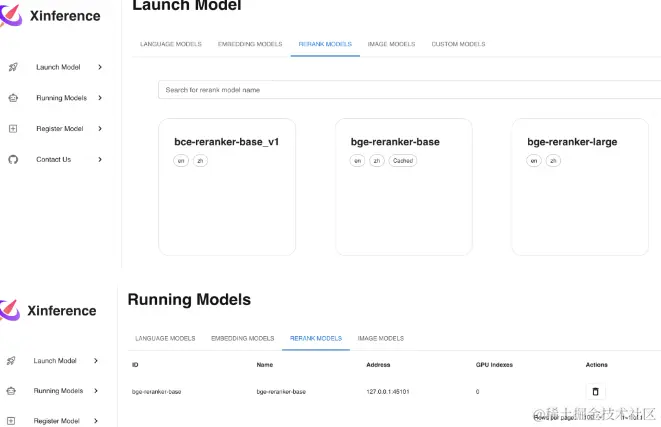Click the Xinference logo beside Running Models heading
The width and height of the screenshot is (661, 427).
(10, 310)
